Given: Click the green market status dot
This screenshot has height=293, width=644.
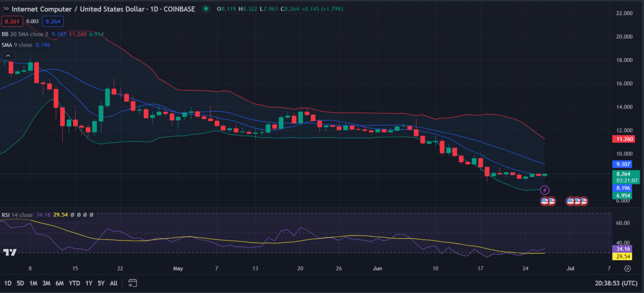Looking at the screenshot, I should coord(206,8).
